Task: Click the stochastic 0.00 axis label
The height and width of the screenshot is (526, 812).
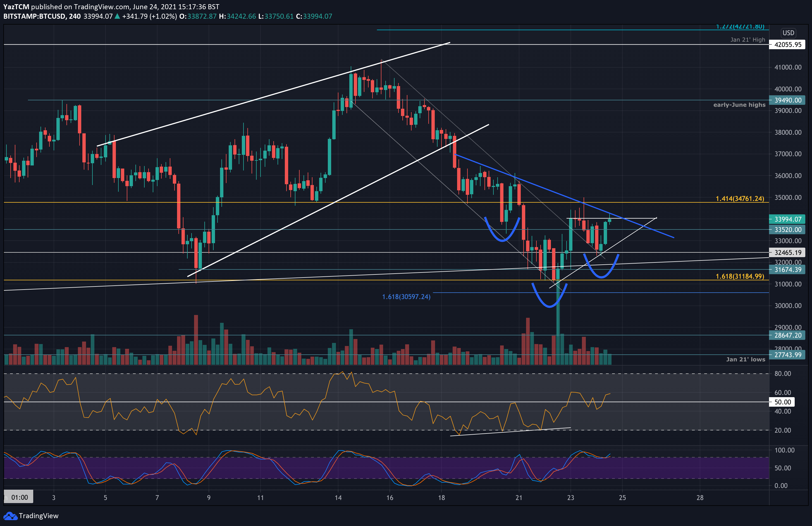Action: tap(781, 486)
